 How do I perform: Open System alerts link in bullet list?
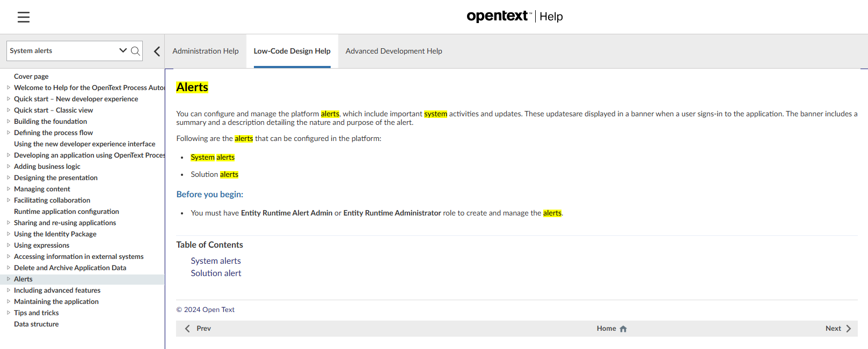(213, 158)
